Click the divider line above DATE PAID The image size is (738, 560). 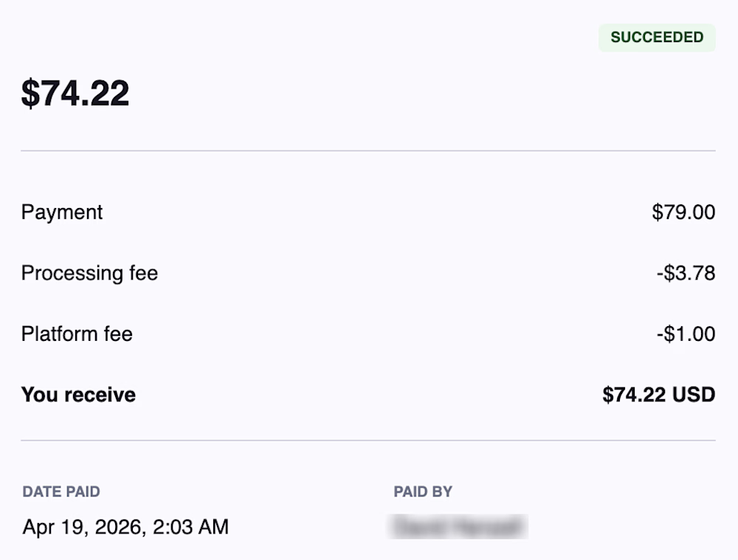click(x=368, y=440)
